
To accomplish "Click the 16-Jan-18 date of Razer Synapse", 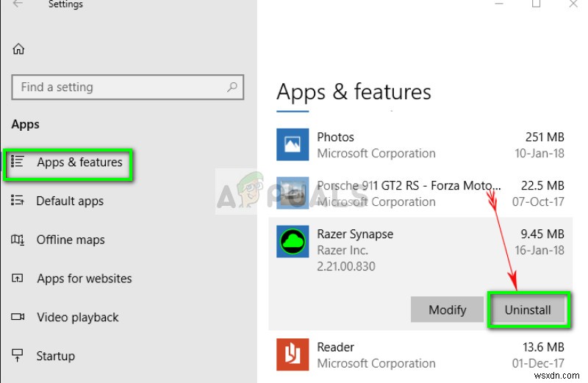I will (x=539, y=250).
